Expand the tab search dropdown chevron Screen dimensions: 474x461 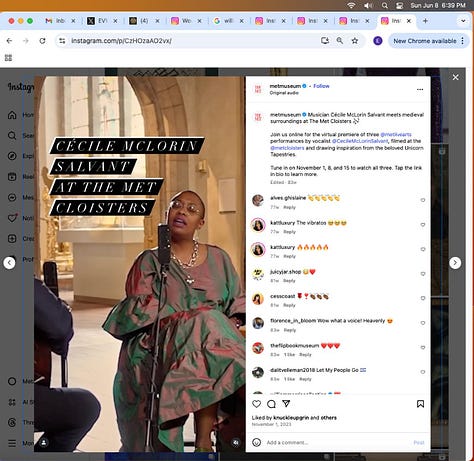click(x=463, y=21)
